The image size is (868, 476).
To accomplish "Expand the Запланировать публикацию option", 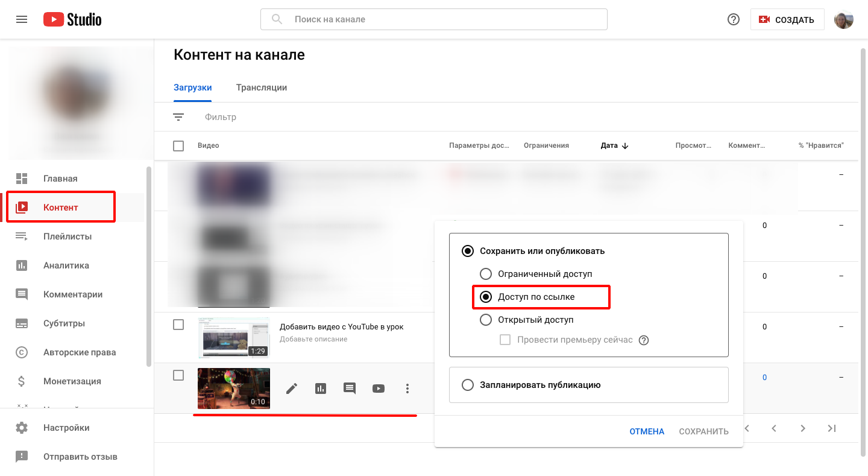I will 468,385.
